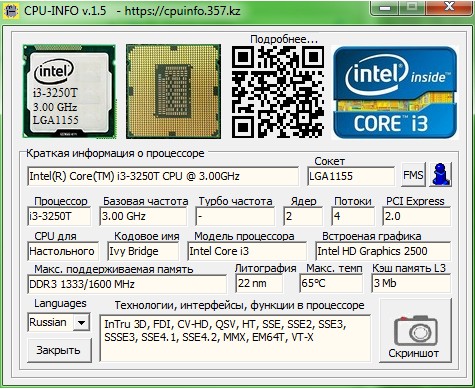475x389 pixels.
Task: Click the base frequency field 3.00 GHz
Action: 143,216
